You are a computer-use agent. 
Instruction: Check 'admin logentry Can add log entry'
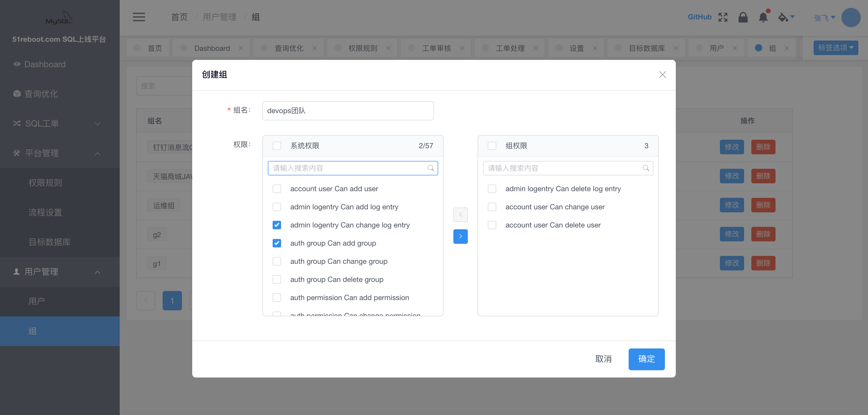coord(277,207)
